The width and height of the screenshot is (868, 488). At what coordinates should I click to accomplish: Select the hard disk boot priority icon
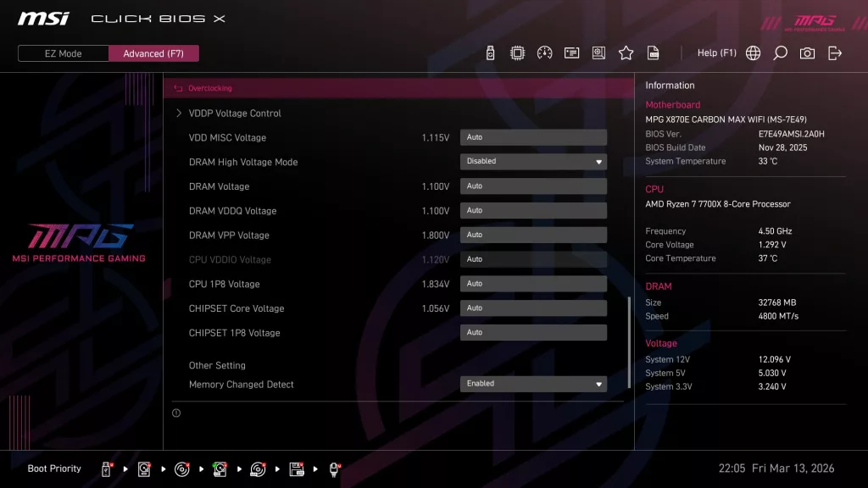pyautogui.click(x=143, y=469)
